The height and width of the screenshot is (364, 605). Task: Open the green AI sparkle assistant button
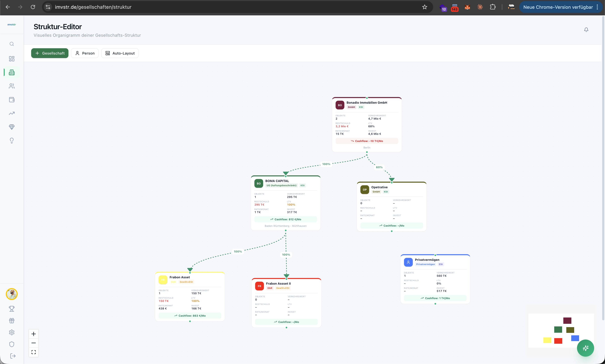pos(585,348)
